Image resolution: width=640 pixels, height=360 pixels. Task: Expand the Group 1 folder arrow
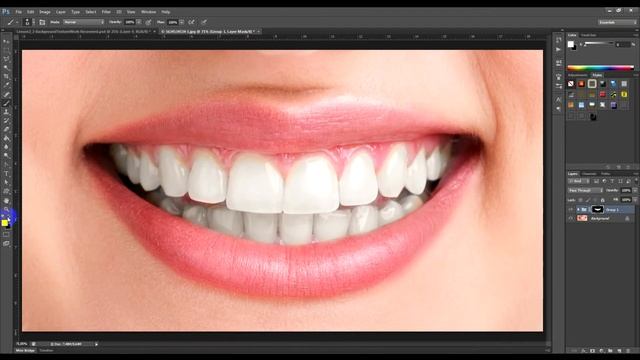(578, 209)
